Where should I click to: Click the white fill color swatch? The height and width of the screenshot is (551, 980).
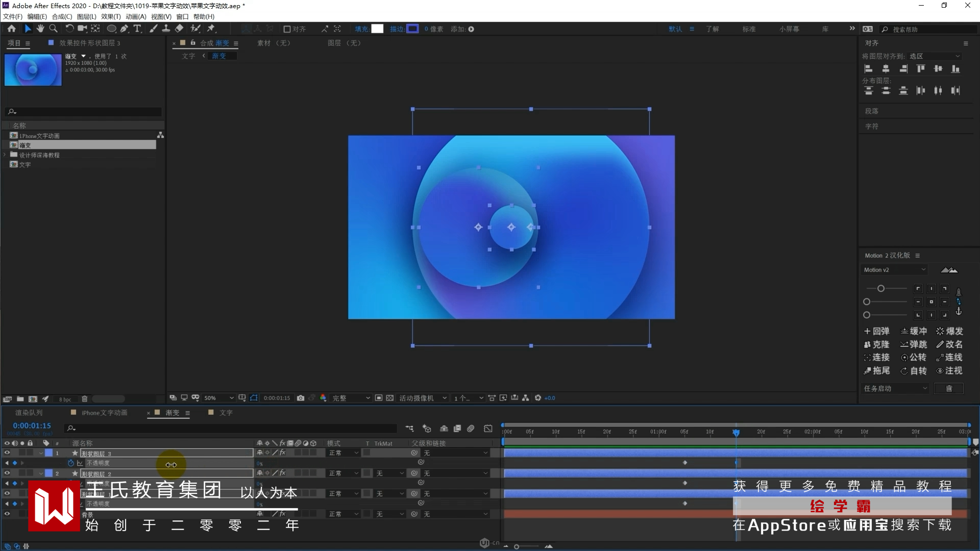[x=377, y=29]
